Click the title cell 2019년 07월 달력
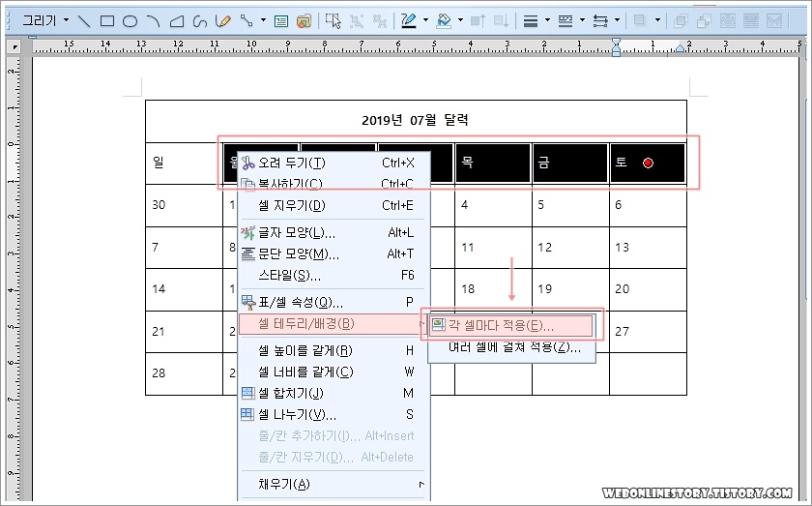Screen dimensions: 812x506 coord(416,121)
